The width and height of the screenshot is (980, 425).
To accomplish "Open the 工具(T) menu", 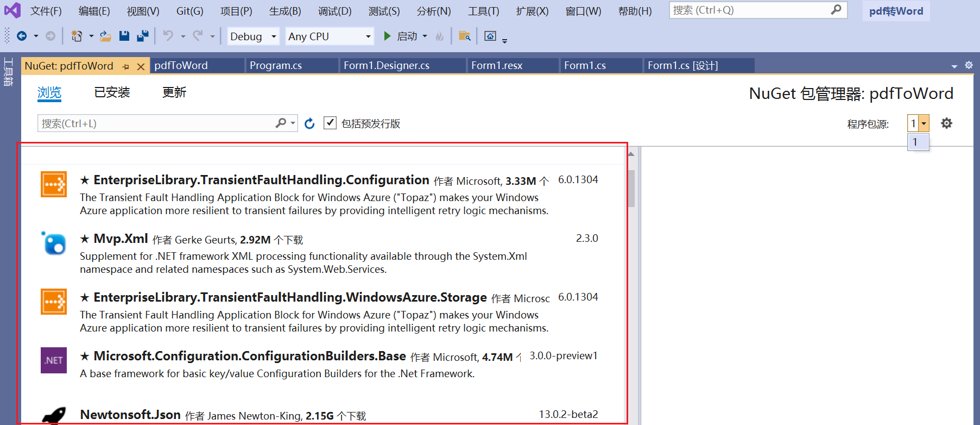I will pyautogui.click(x=484, y=11).
